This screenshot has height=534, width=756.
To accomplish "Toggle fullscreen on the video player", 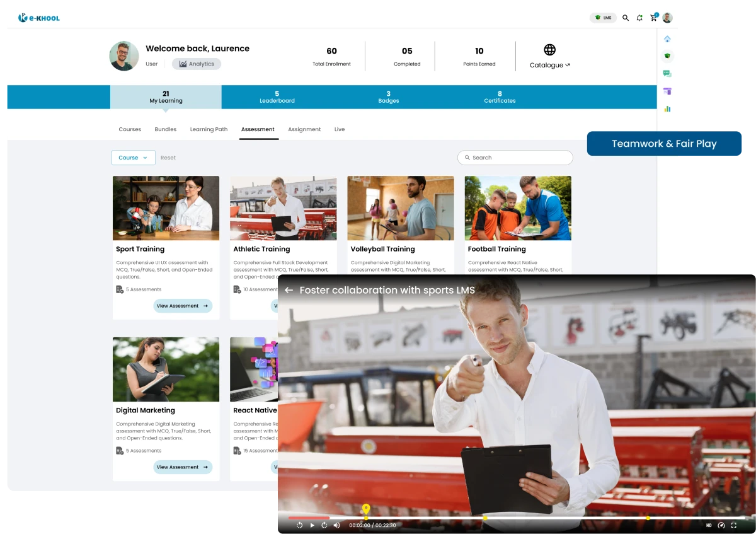I will click(x=733, y=525).
